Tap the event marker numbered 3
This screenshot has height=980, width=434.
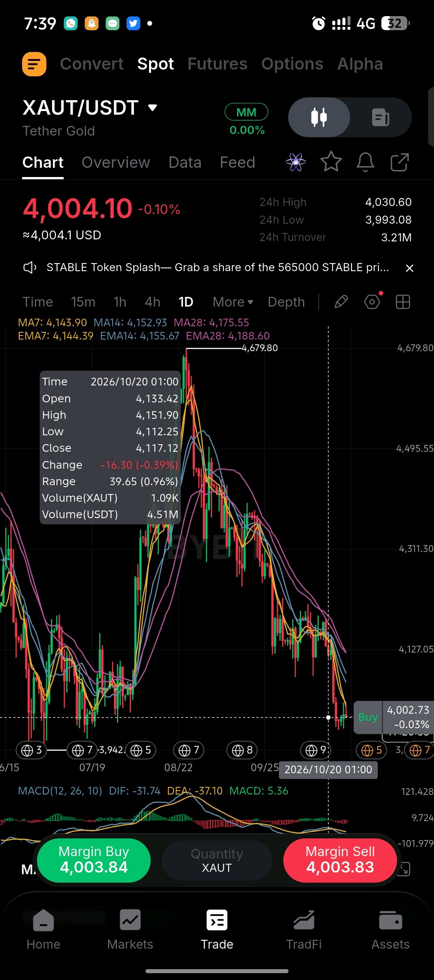click(31, 750)
